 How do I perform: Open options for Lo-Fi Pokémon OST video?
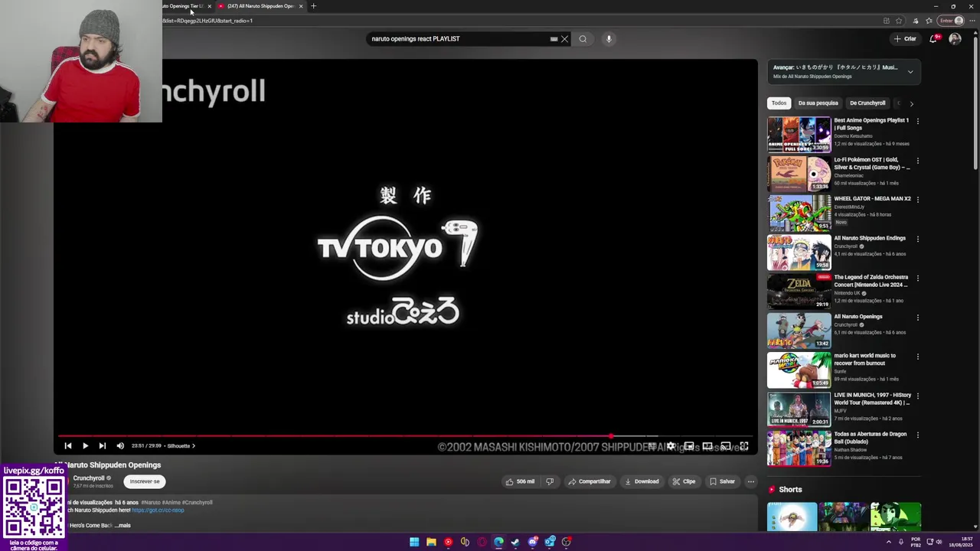(917, 161)
